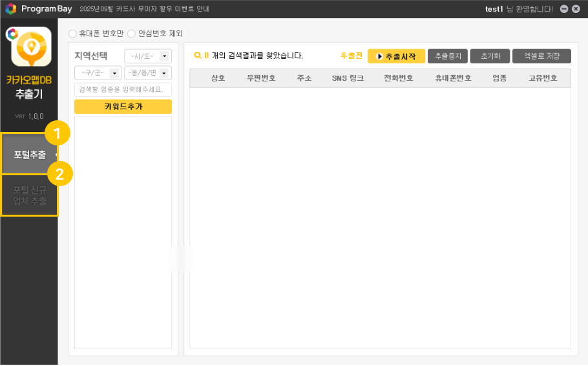Reset results with the 초기화 button
Image resolution: width=588 pixels, height=366 pixels.
pyautogui.click(x=490, y=56)
